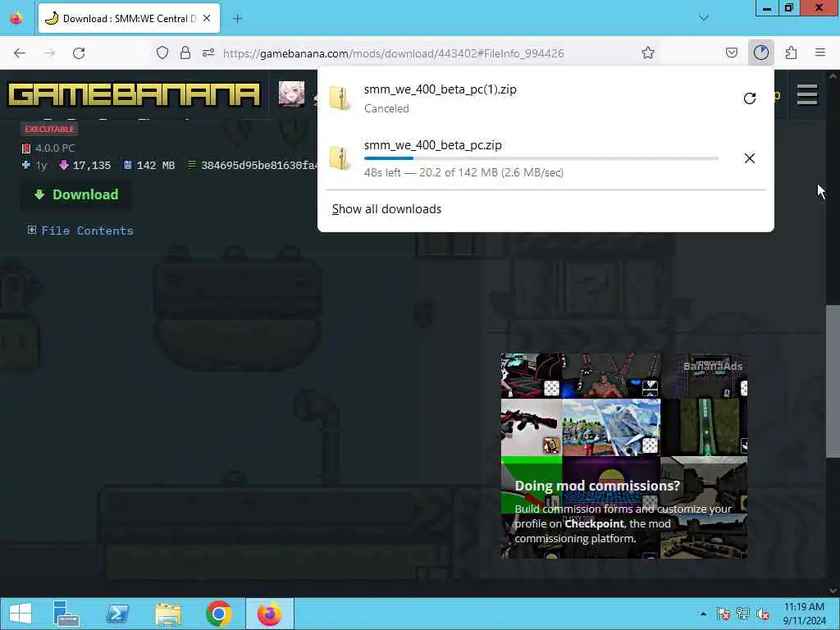Cancel the smm_we_400_beta_pc.zip download in progress
Viewport: 840px width, 630px height.
point(750,158)
